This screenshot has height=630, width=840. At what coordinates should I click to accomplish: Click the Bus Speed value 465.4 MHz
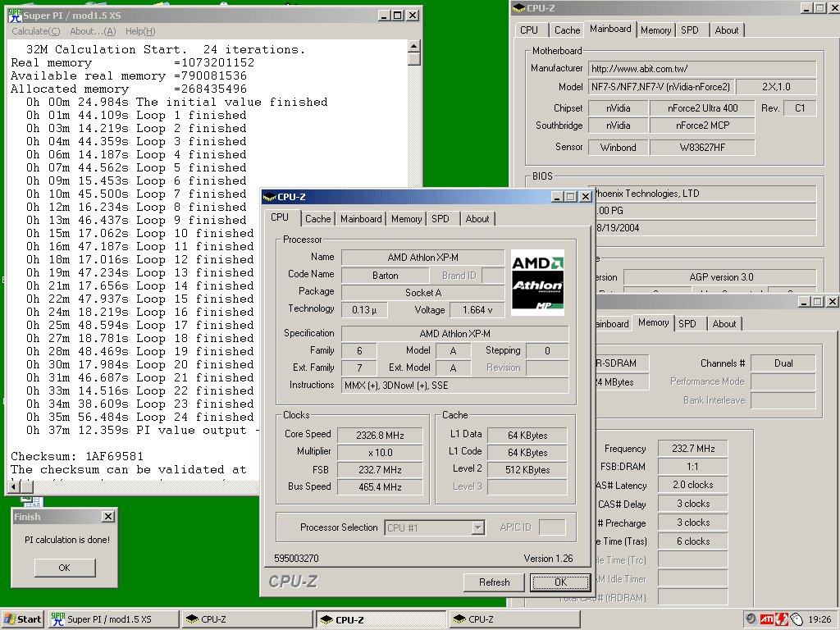pyautogui.click(x=381, y=487)
